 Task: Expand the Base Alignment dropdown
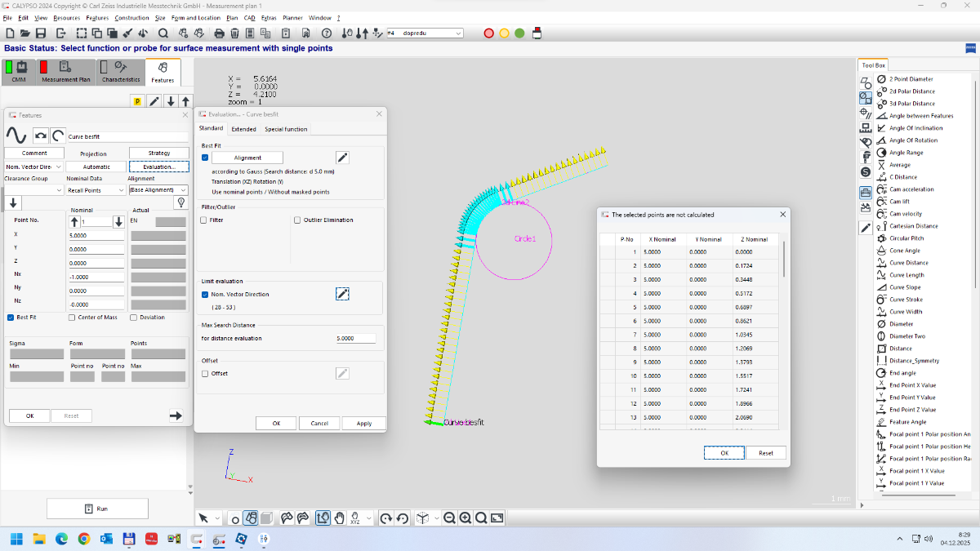point(158,190)
